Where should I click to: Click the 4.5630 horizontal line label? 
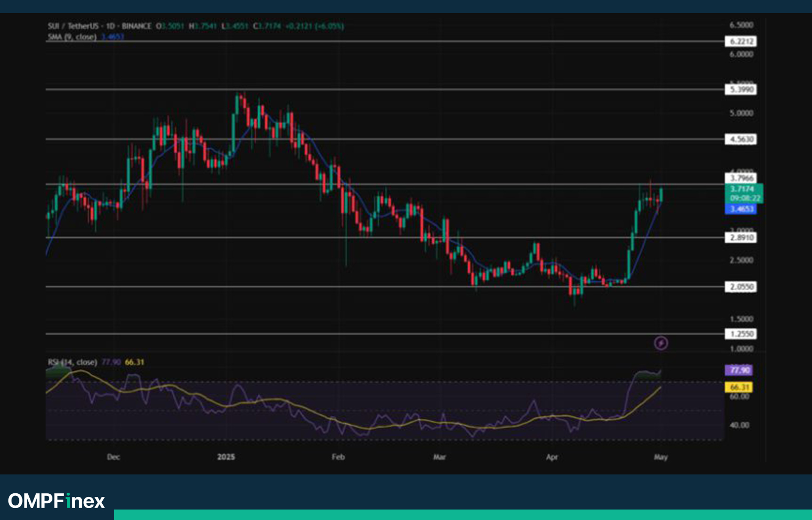(x=740, y=139)
